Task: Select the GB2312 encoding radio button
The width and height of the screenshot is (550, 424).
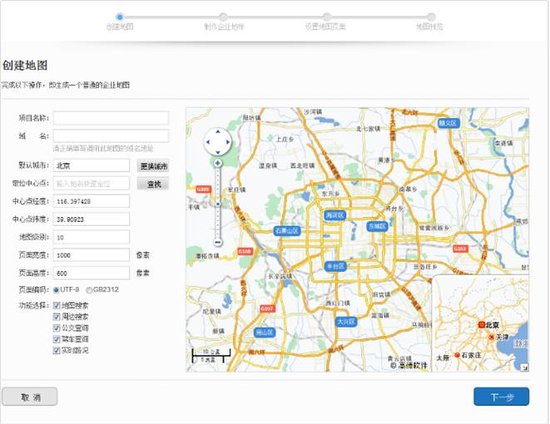Action: pyautogui.click(x=89, y=290)
